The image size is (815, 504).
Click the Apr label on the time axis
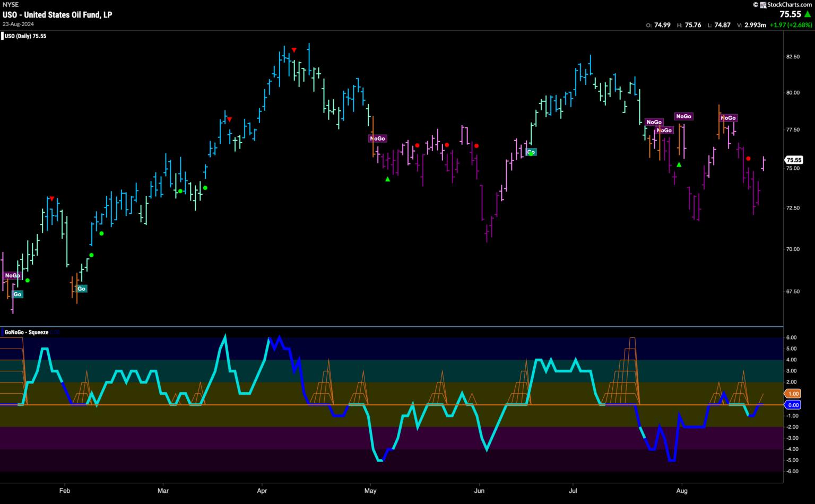[262, 491]
